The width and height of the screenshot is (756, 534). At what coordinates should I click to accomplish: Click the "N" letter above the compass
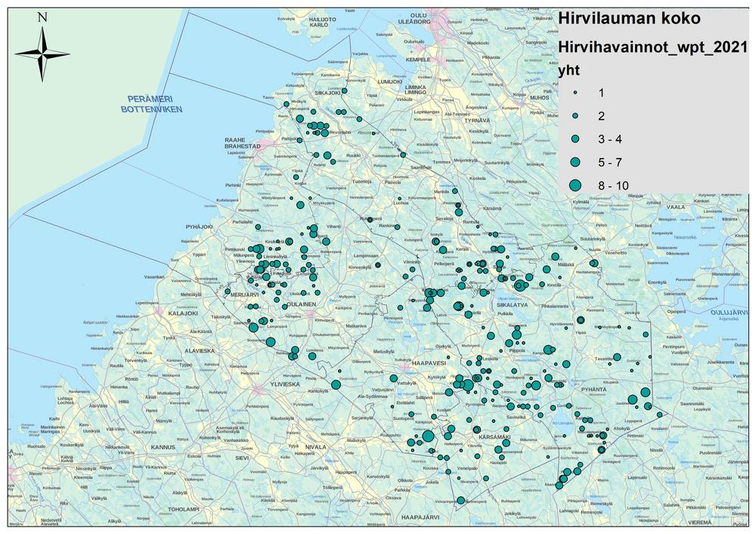[x=42, y=17]
